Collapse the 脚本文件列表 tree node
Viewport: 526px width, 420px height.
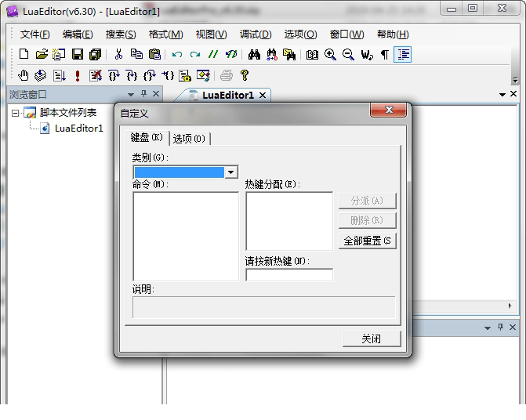[15, 114]
